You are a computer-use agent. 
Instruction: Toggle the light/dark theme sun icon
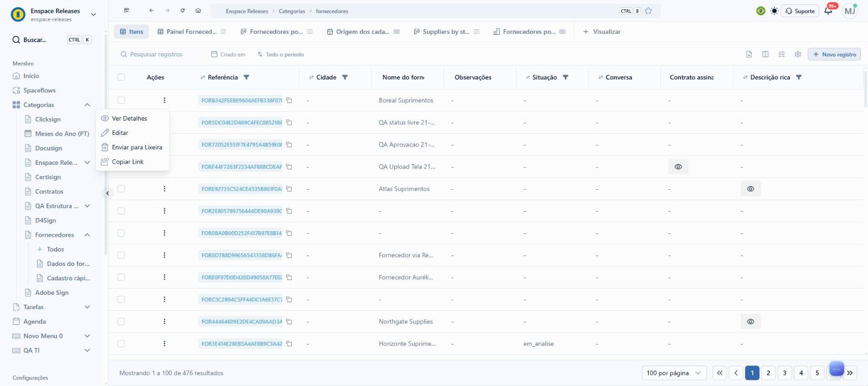coord(774,11)
